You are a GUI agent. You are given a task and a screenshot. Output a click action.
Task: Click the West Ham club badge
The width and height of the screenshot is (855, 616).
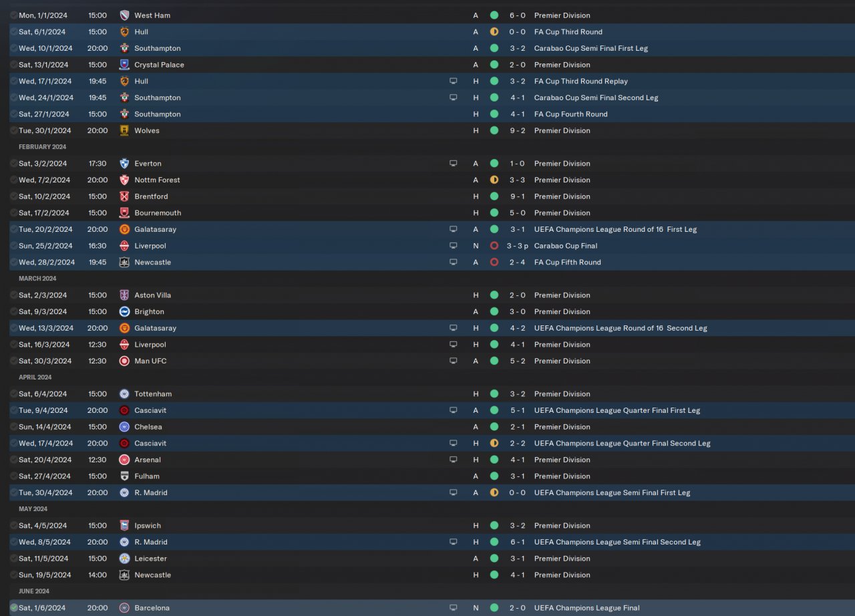[124, 15]
